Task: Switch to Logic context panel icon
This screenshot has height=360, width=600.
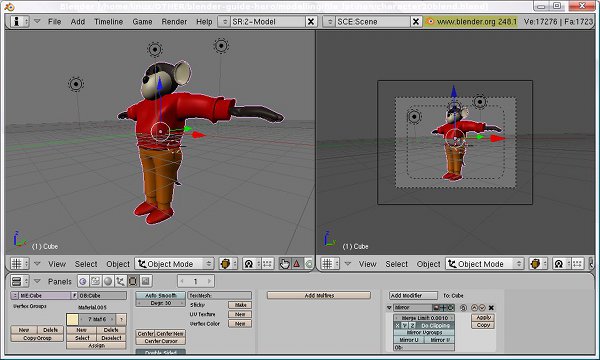Action: [x=83, y=282]
